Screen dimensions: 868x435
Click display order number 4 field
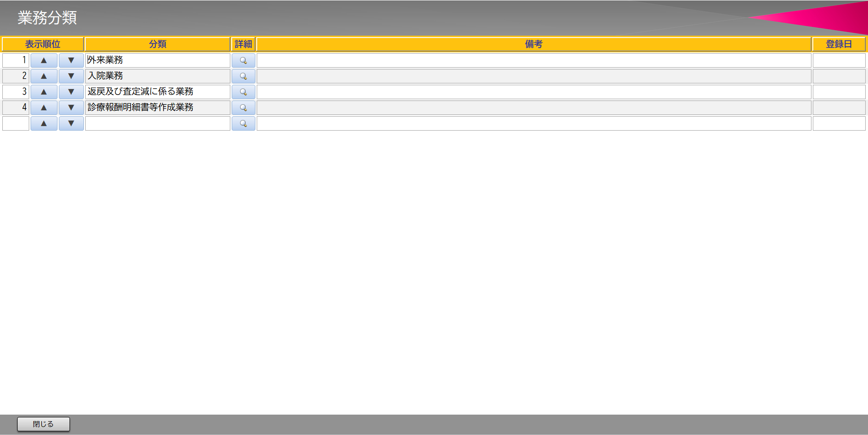16,107
